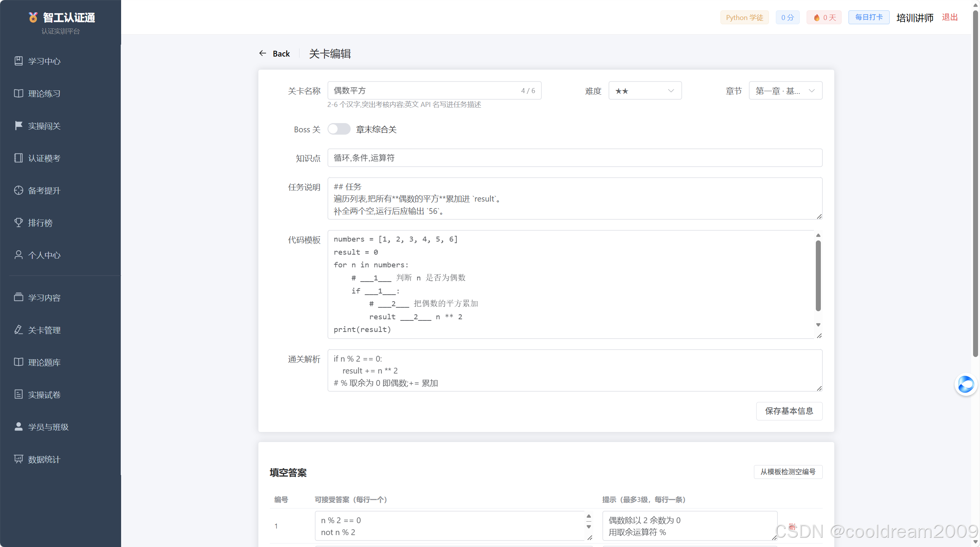Click the 数据统计 chart icon in the sidebar
The height and width of the screenshot is (547, 980).
coord(18,459)
